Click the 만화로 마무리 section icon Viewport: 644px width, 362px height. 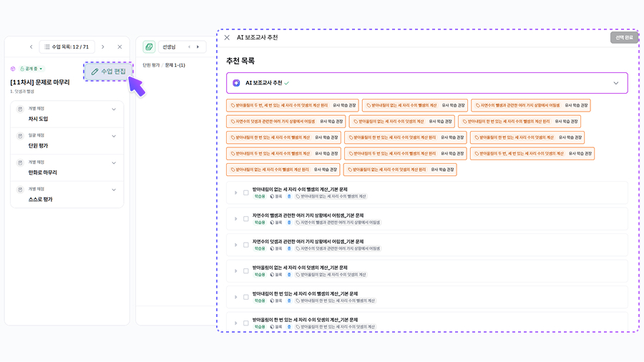coord(20,162)
